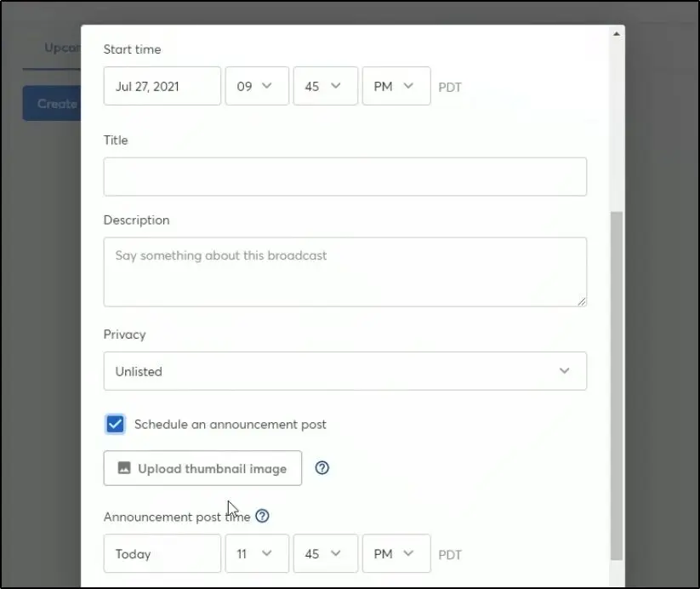Open the help icon beside Upload thumbnail image
Image resolution: width=700 pixels, height=589 pixels.
pyautogui.click(x=322, y=467)
